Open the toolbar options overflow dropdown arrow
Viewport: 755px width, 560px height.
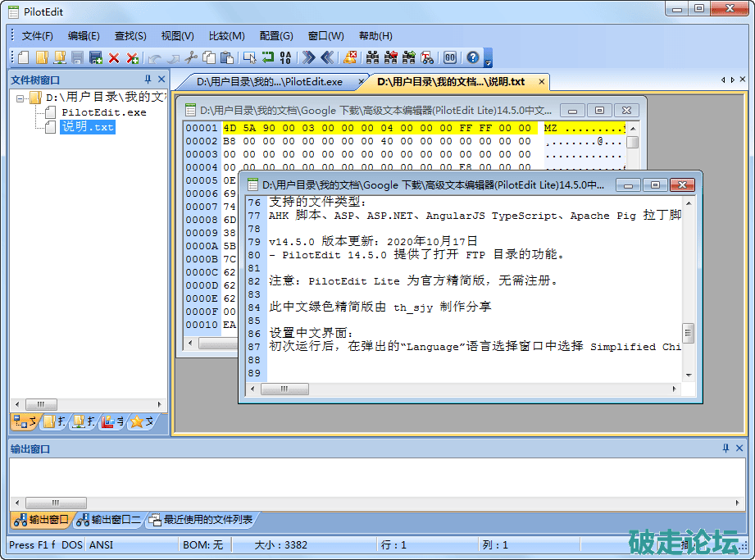coord(489,62)
